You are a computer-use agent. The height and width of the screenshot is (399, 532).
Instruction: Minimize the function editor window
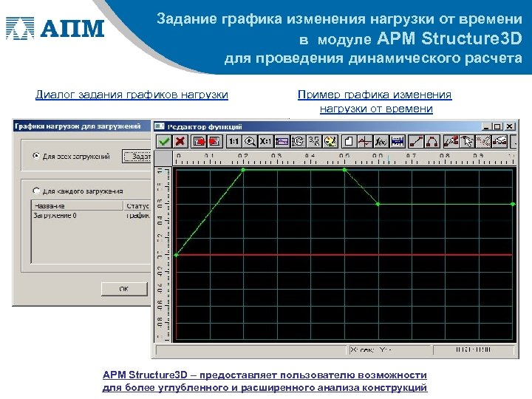[486, 126]
